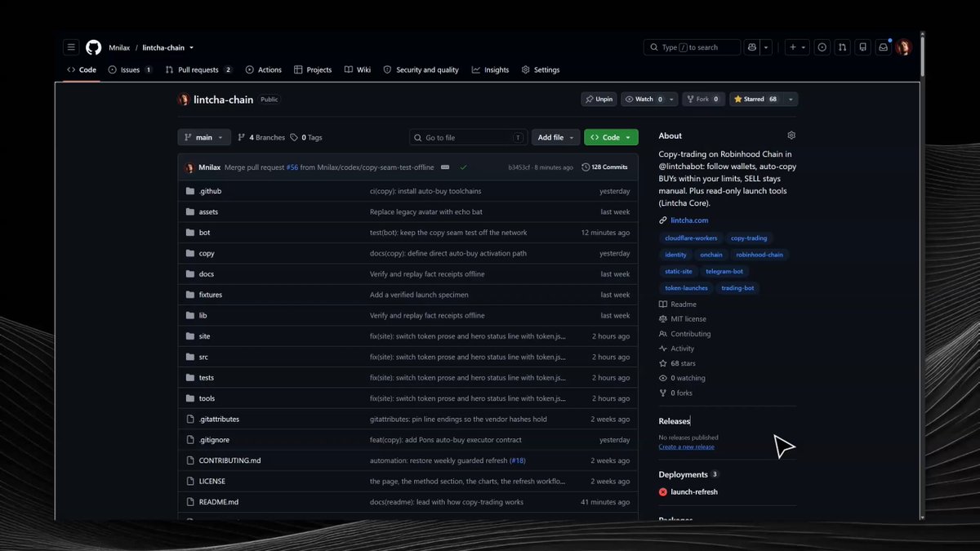
Task: Open the commit-details ellipsis next to commit message
Action: pyautogui.click(x=445, y=167)
